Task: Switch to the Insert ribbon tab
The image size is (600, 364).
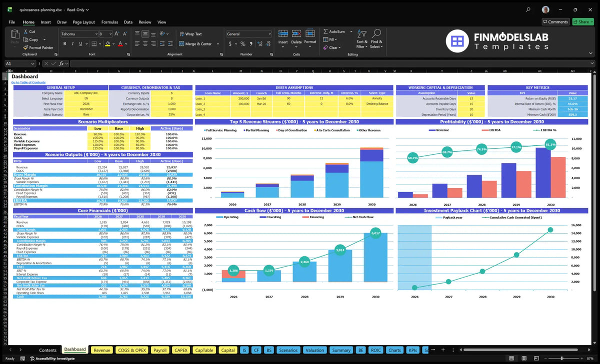Action: click(45, 22)
